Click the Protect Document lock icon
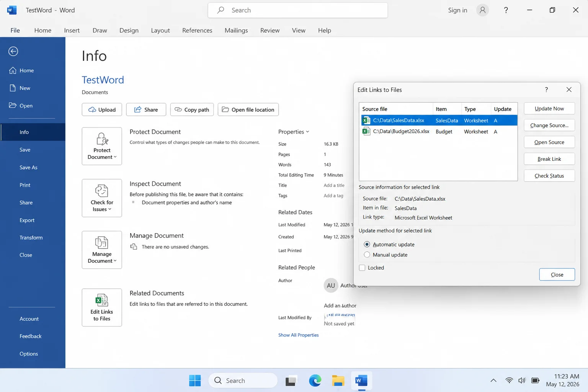 102,139
